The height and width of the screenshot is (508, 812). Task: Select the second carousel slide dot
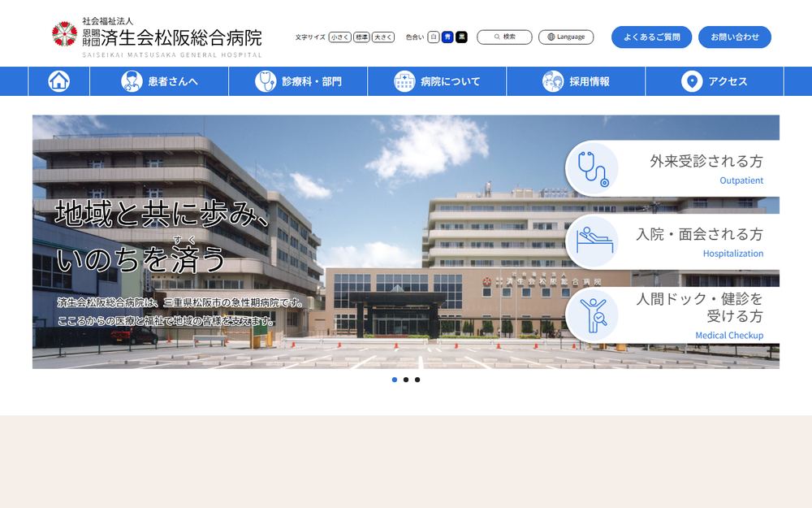(406, 380)
